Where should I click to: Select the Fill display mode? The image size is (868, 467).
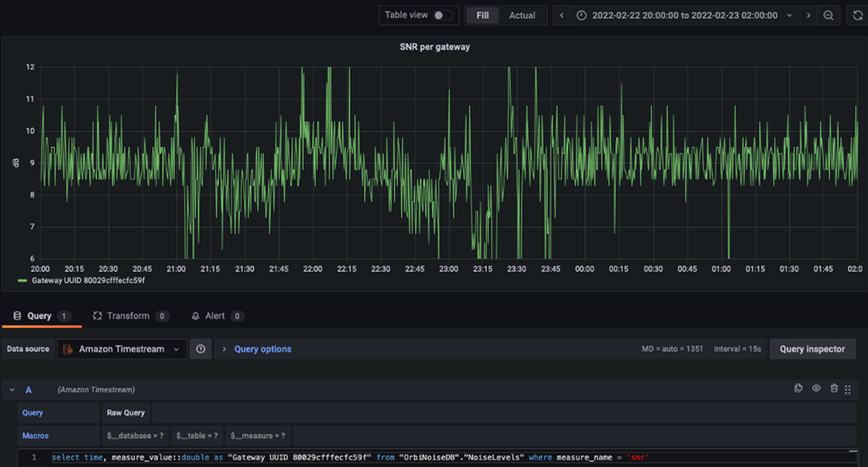pyautogui.click(x=482, y=16)
